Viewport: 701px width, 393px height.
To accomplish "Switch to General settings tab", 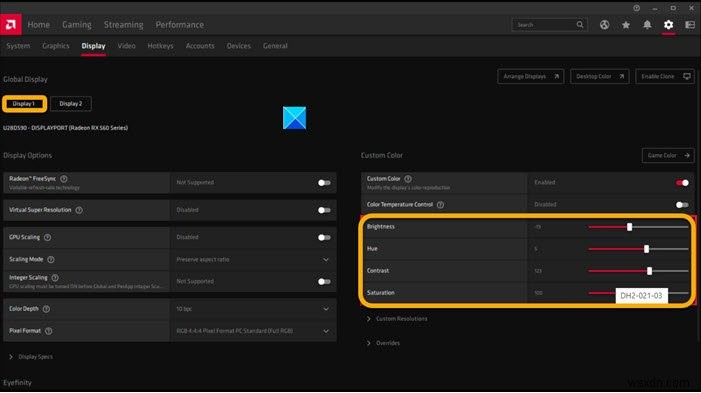I will coord(275,46).
